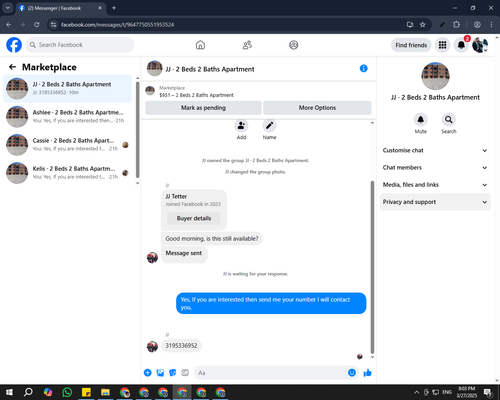The image size is (500, 400).
Task: Show hidden system tray icons chevron
Action: [416, 392]
